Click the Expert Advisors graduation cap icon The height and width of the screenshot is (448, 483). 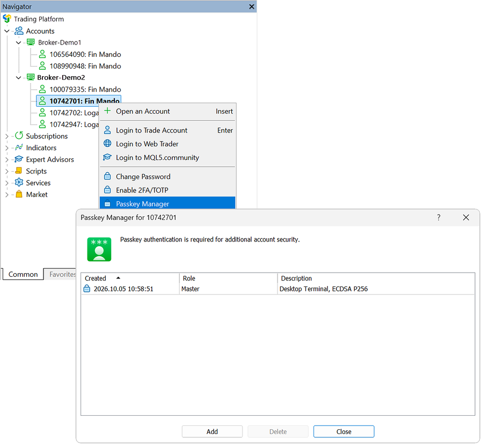[19, 159]
